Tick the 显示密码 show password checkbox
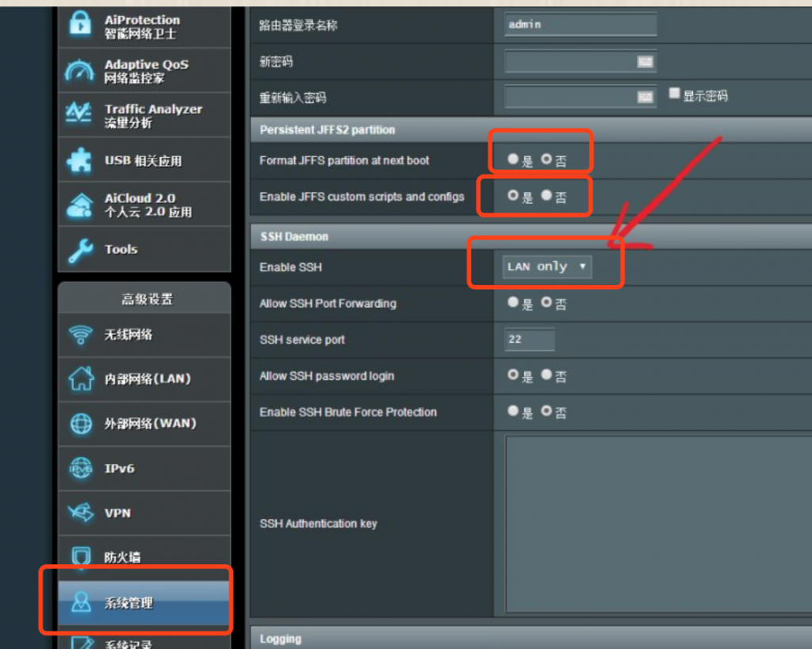 coord(675,94)
